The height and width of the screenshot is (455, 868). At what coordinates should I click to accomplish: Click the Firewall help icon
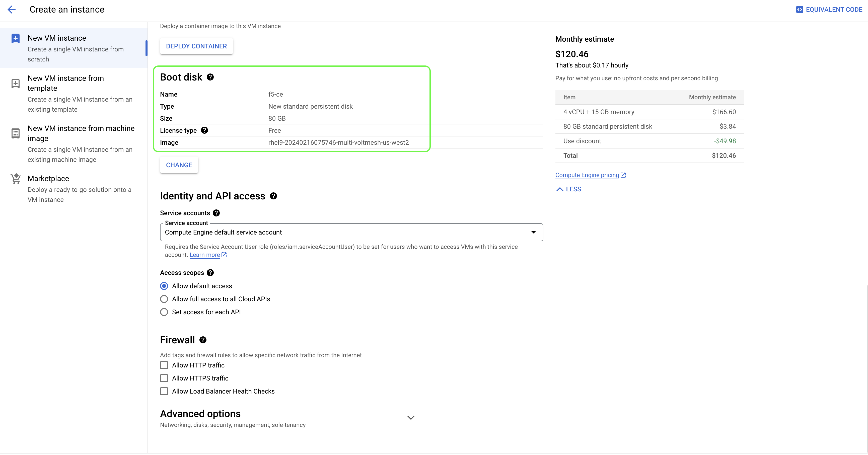pyautogui.click(x=203, y=340)
